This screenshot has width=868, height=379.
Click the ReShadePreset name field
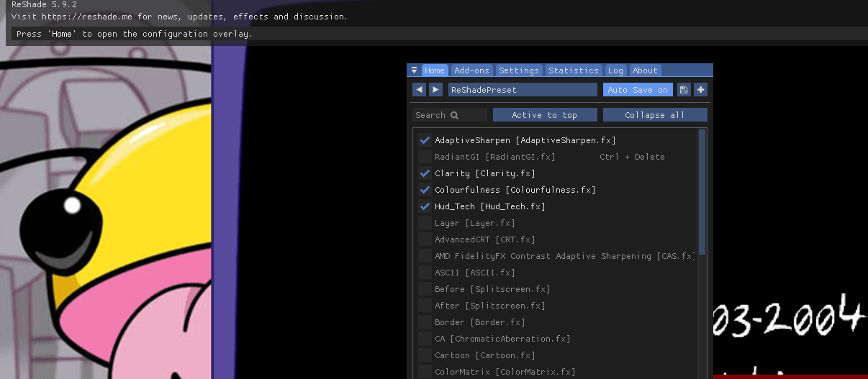[523, 90]
